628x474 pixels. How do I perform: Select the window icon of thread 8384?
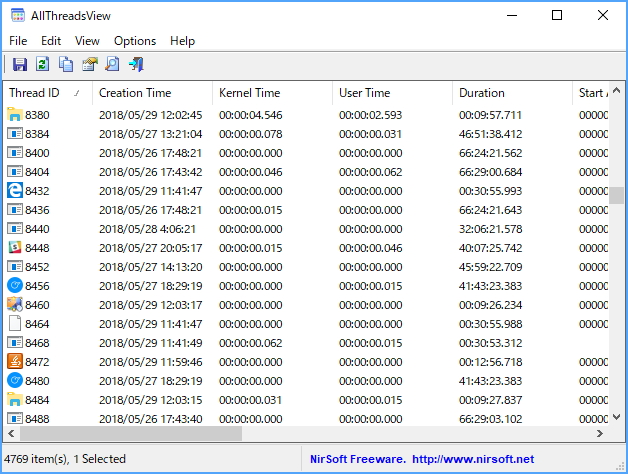(15, 133)
